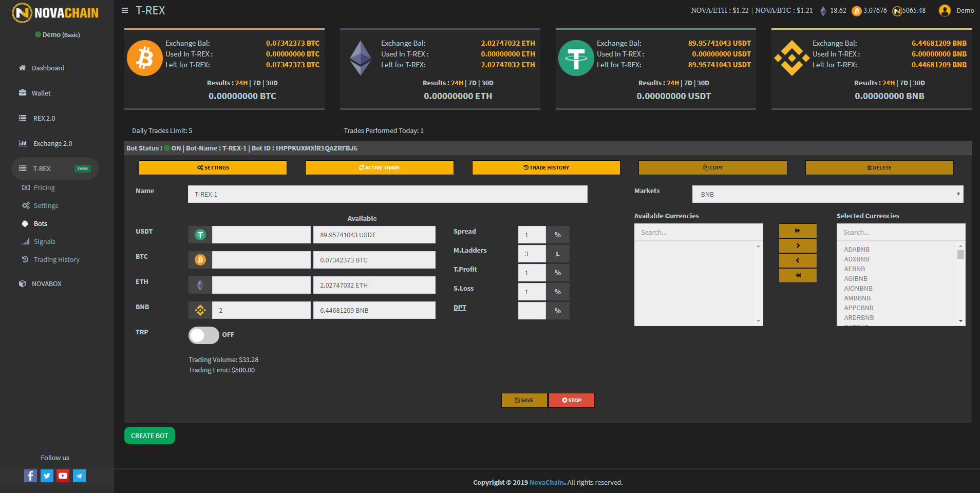Open NOVABOX in sidebar

click(x=46, y=283)
